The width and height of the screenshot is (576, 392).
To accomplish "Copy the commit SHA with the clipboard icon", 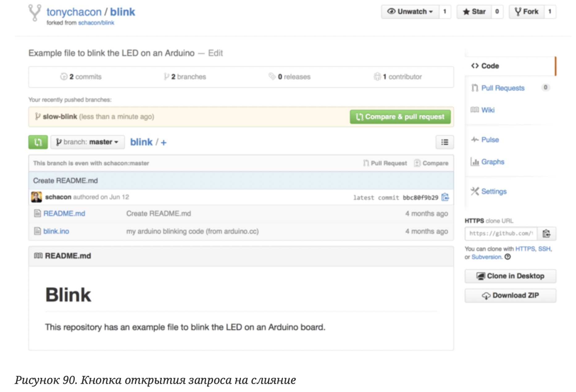I will [445, 197].
